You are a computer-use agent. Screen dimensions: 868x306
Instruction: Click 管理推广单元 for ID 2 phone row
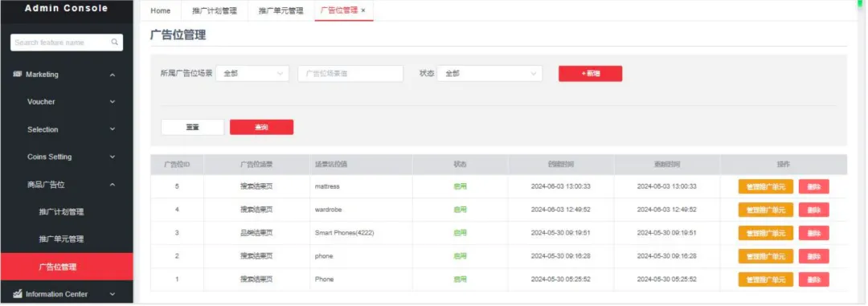tap(766, 256)
